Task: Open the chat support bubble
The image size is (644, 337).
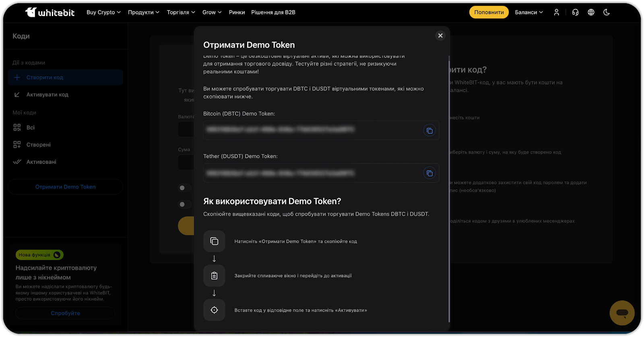Action: 622,313
